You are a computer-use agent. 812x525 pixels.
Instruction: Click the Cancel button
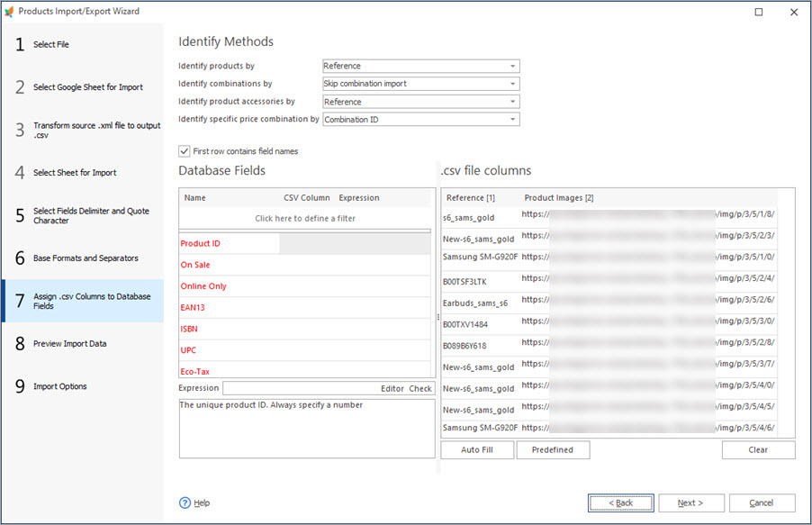point(762,502)
